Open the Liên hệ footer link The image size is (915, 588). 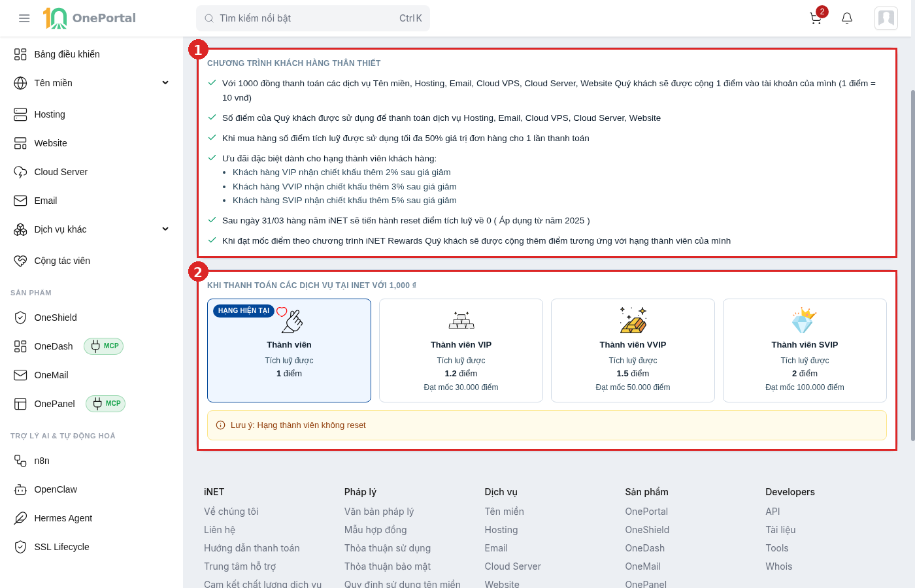[x=220, y=530]
